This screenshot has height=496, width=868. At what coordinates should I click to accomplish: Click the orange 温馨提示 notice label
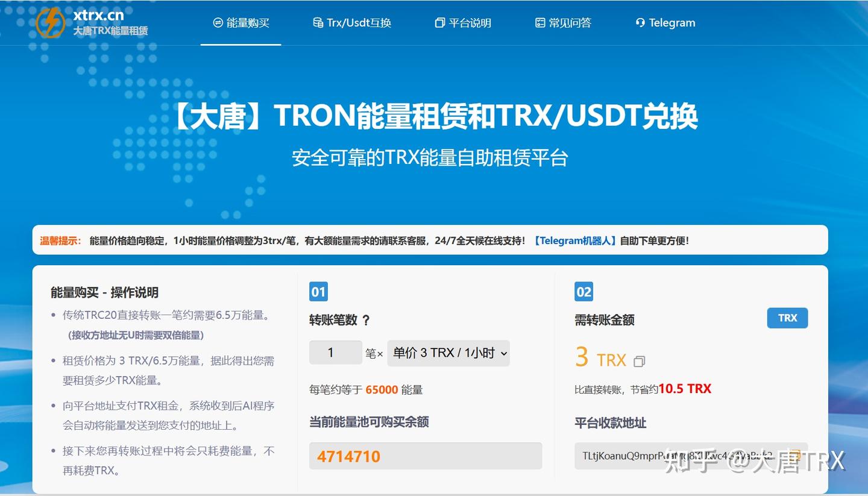point(59,239)
